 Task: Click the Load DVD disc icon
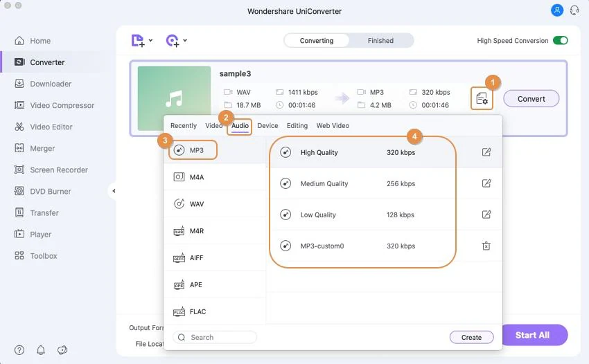click(x=173, y=41)
